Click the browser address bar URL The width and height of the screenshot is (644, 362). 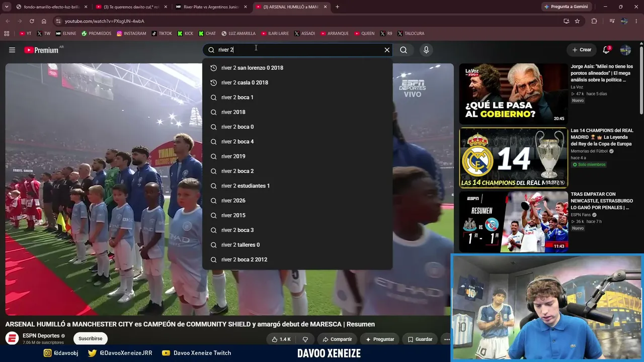(105, 21)
